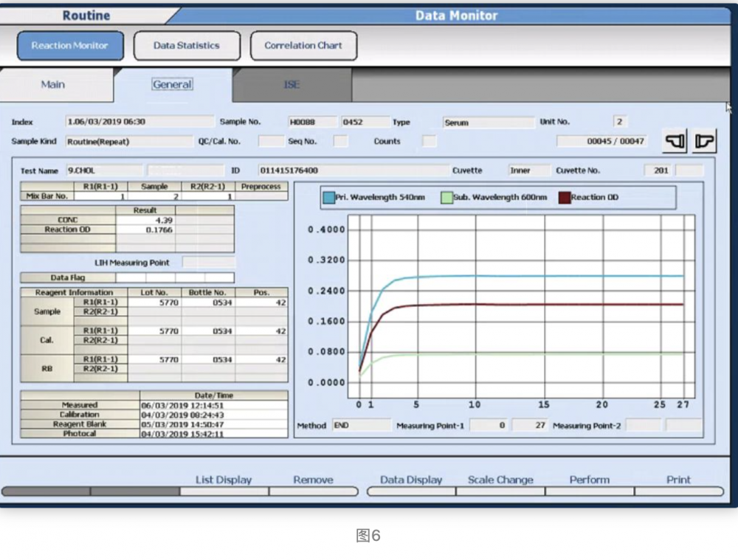This screenshot has height=560, width=738.
Task: Click the Reagent Blank date 05/03/2019 14:50:47
Action: tap(214, 424)
